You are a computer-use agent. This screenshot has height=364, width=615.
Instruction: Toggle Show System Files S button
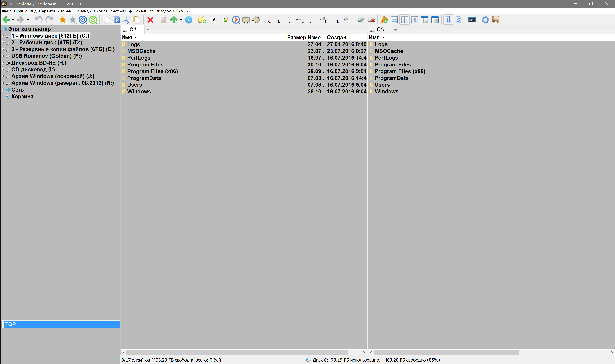[x=459, y=20]
